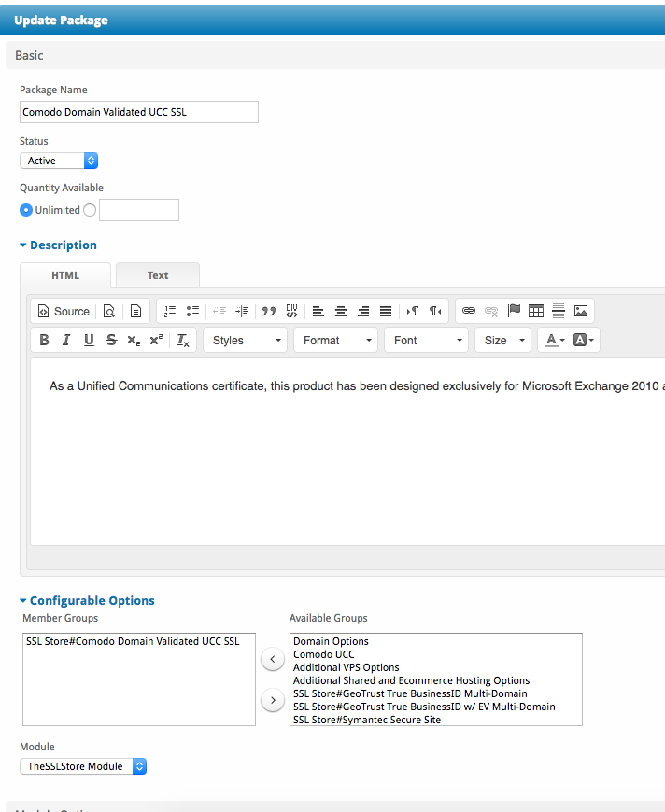Toggle strikethrough formatting
Screen dimensions: 665x812
click(111, 341)
